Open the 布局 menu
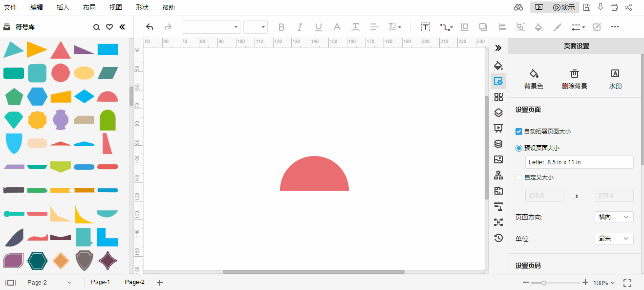644x290 pixels. click(x=89, y=7)
